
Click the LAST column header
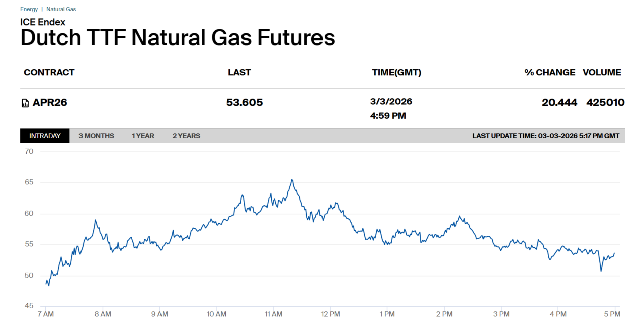point(239,72)
